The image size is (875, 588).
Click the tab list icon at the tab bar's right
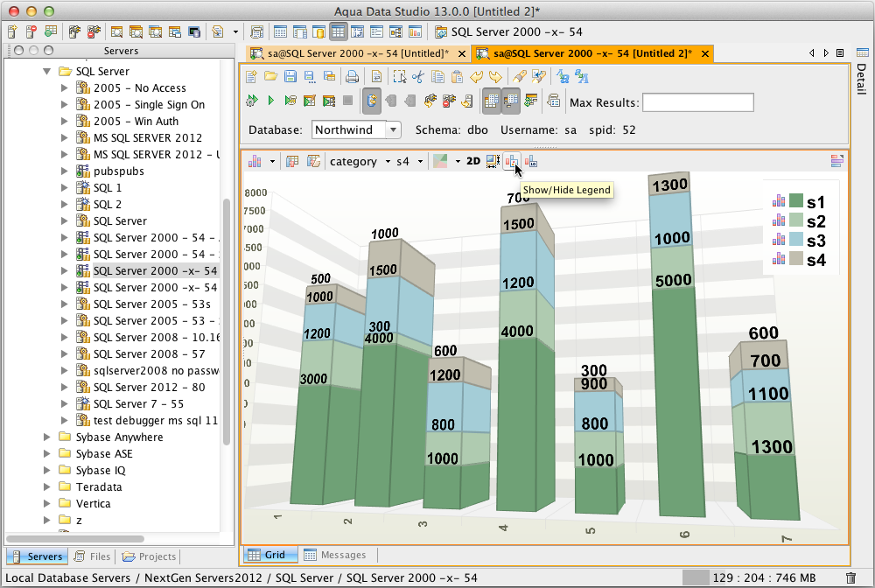point(840,53)
